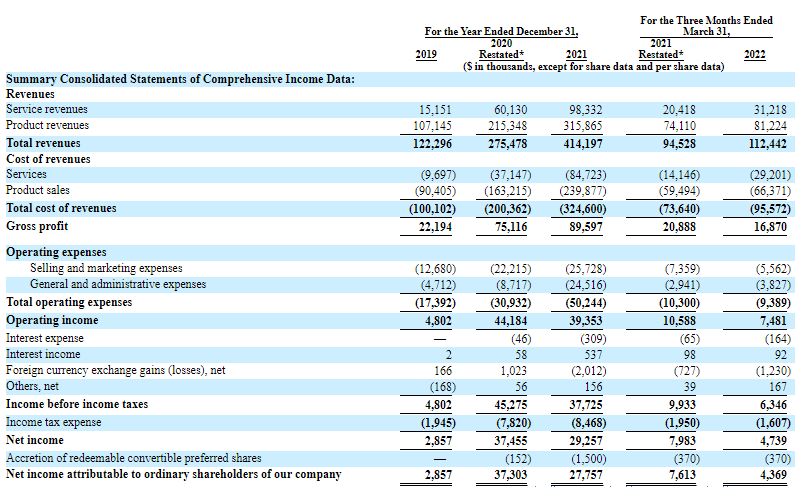Select product revenues value 315,865
Image resolution: width=806 pixels, height=494 pixels.
coord(583,126)
